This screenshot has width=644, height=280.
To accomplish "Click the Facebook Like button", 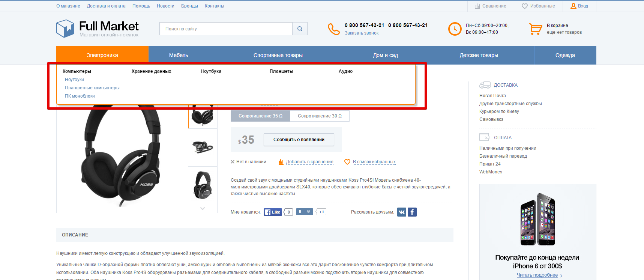I will (273, 212).
